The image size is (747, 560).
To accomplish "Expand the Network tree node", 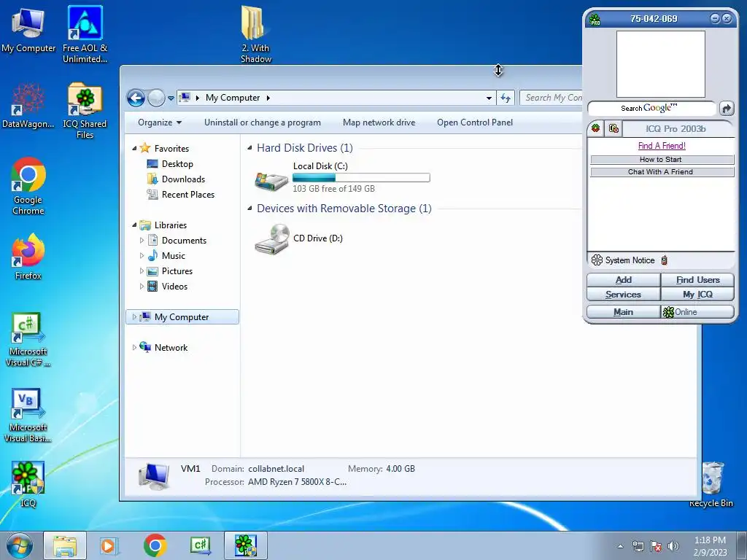I will (x=134, y=348).
